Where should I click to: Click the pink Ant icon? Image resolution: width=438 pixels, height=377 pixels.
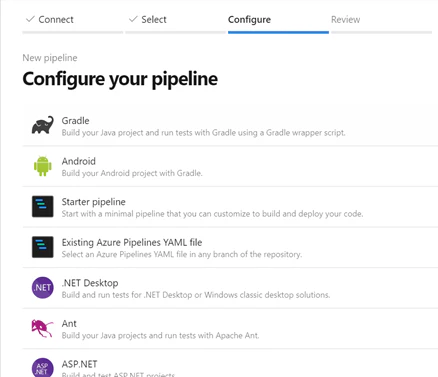(x=43, y=328)
